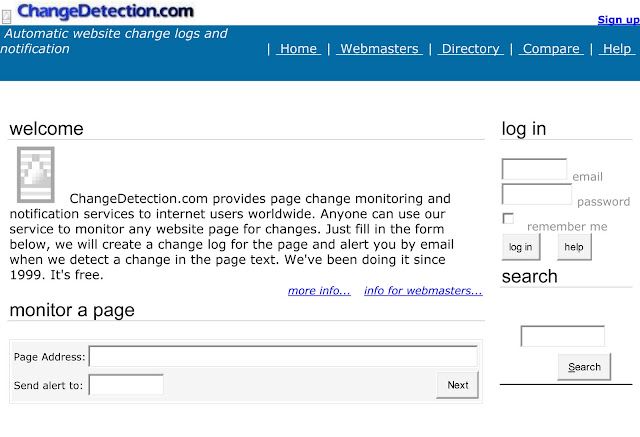Click the search text field

[x=562, y=336]
